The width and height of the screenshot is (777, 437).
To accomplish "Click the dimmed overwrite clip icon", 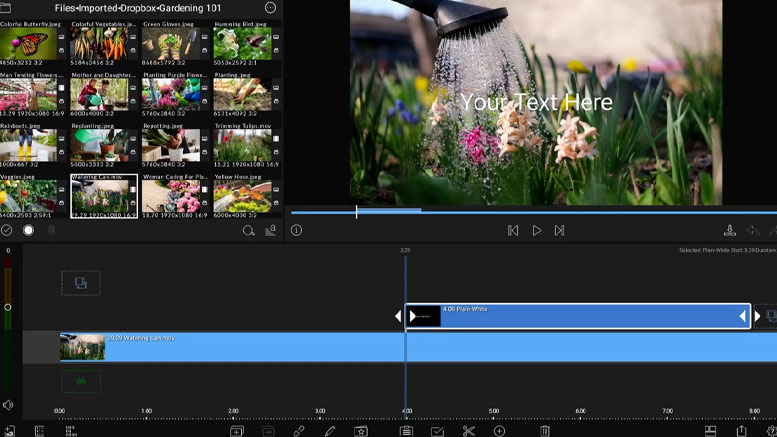I will pyautogui.click(x=268, y=431).
